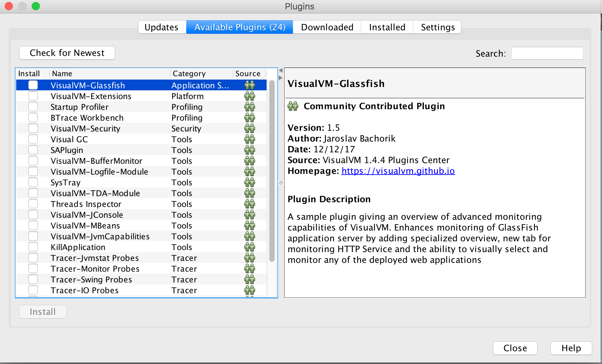Sort by the Source column header
The width and height of the screenshot is (602, 364).
[x=249, y=73]
